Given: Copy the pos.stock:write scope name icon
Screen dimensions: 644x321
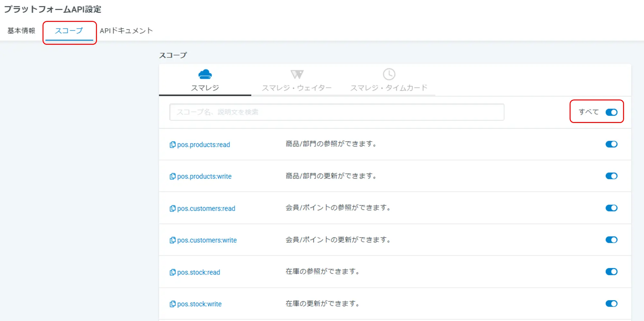Looking at the screenshot, I should 173,304.
